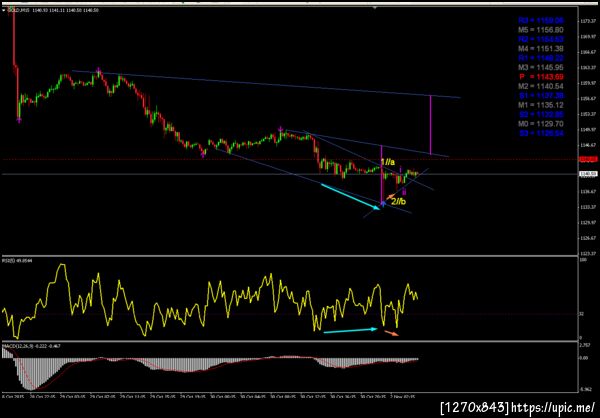Select the yellow 2//b wave label
Viewport: 600px width, 418px height.
coord(398,201)
